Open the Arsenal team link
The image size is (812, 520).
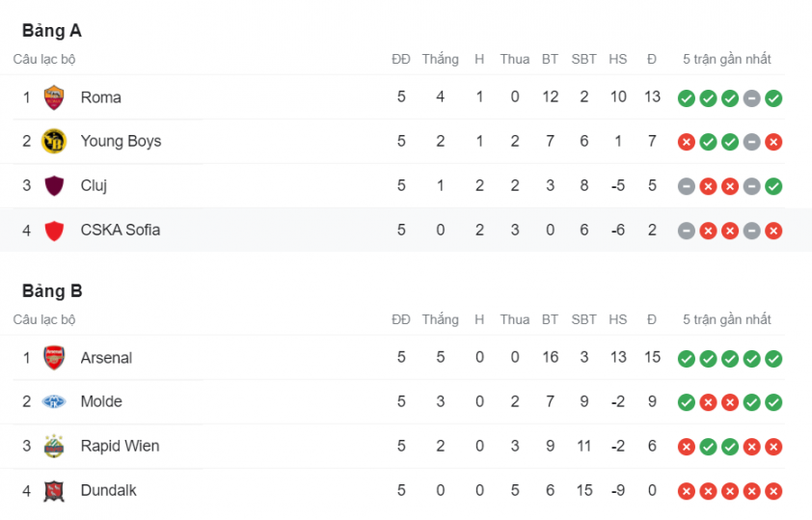pos(106,358)
